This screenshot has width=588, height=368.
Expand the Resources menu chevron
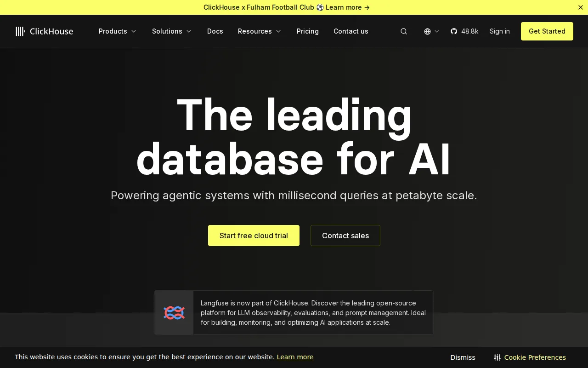point(278,31)
